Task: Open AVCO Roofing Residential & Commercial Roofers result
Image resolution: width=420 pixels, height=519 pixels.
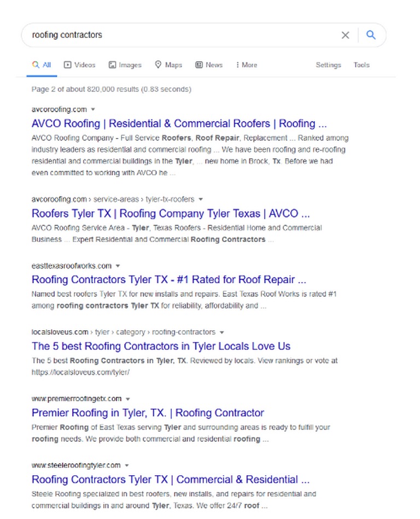Action: click(x=179, y=124)
